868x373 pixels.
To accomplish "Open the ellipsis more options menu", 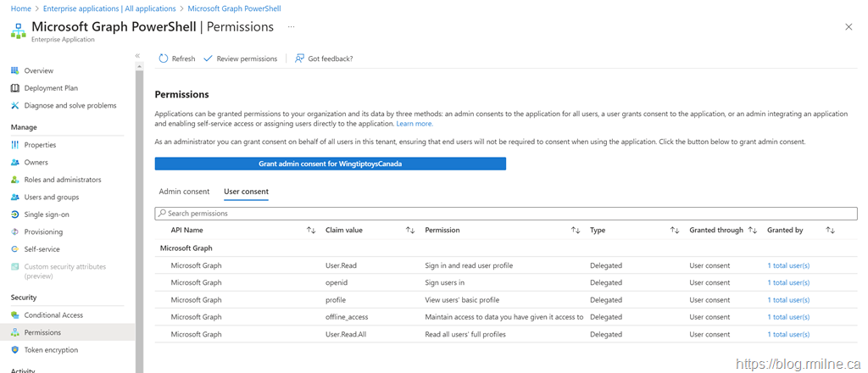I will click(291, 27).
